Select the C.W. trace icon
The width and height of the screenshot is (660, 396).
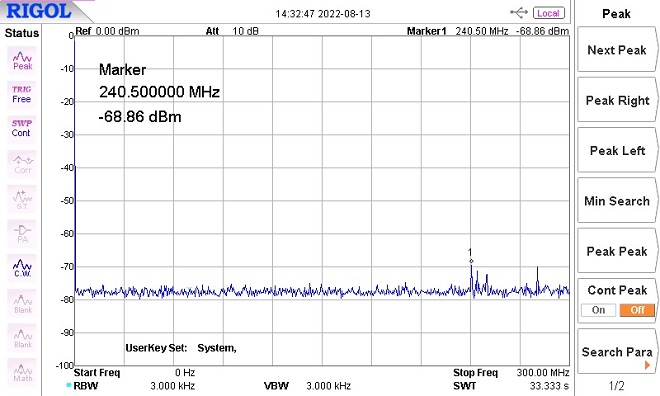tap(22, 268)
